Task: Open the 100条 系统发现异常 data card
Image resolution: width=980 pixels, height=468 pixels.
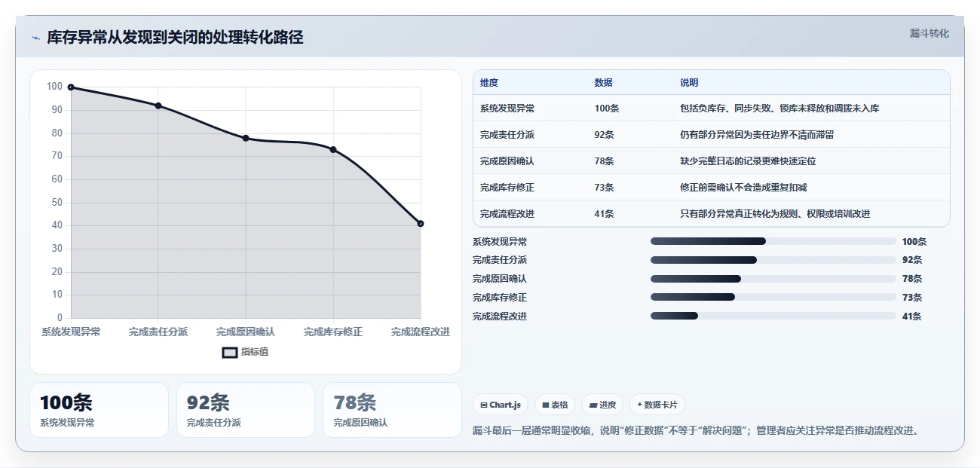Action: click(99, 410)
